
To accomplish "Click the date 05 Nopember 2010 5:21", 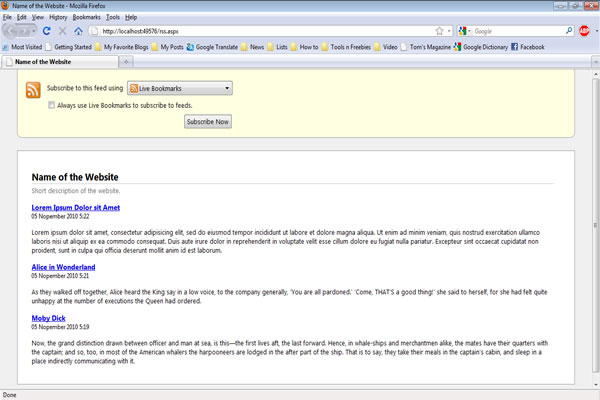I will pyautogui.click(x=60, y=276).
